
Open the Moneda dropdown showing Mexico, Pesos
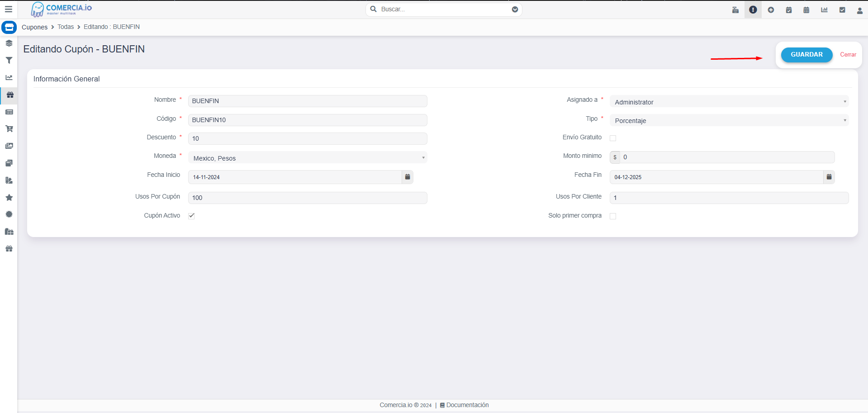[308, 157]
